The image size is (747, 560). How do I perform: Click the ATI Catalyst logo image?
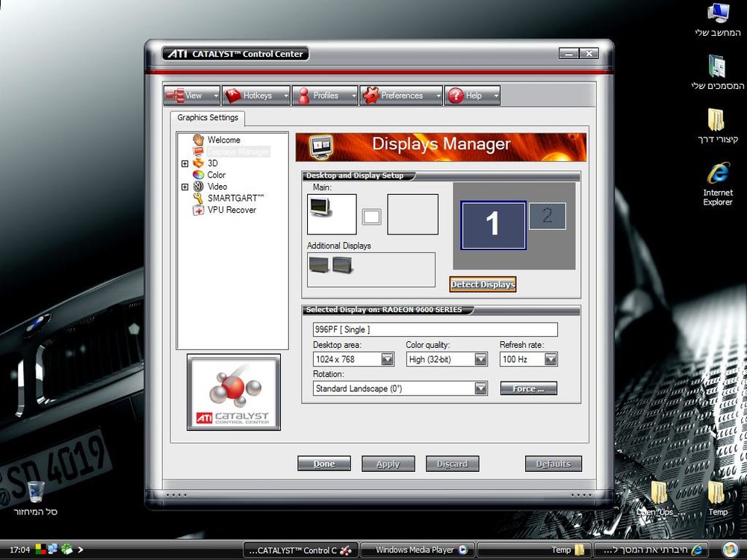233,393
